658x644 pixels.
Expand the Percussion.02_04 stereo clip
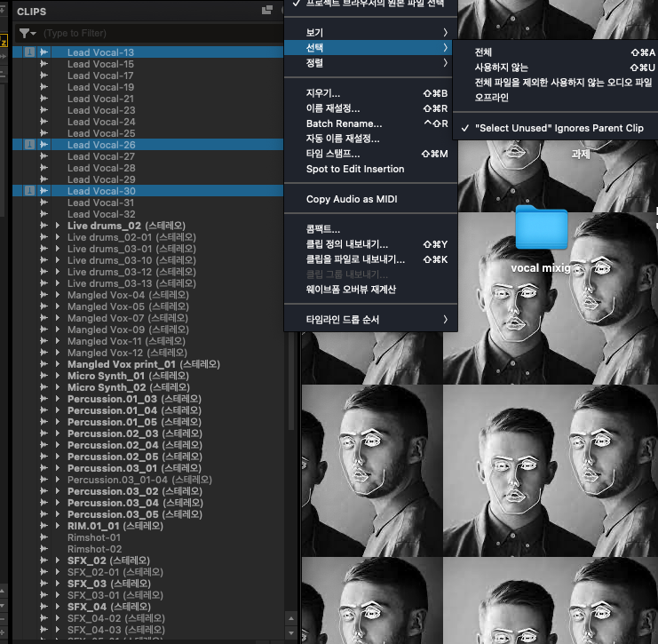click(58, 445)
